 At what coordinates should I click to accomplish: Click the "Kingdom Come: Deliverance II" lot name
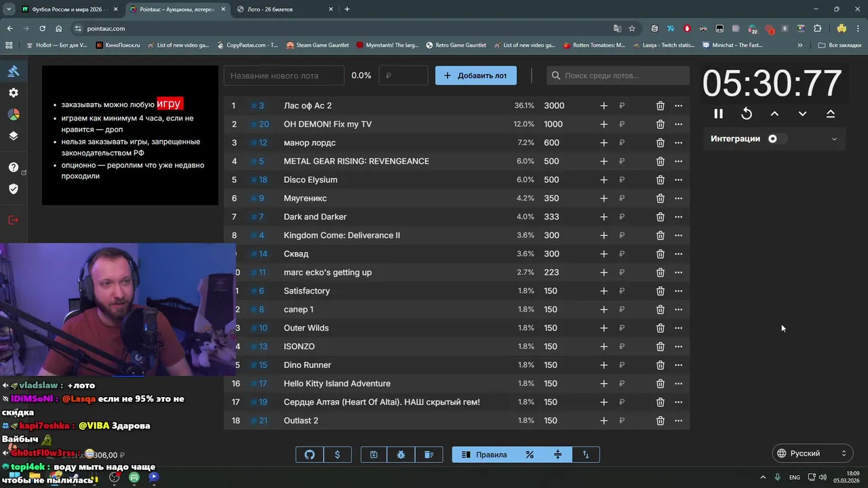(x=342, y=235)
